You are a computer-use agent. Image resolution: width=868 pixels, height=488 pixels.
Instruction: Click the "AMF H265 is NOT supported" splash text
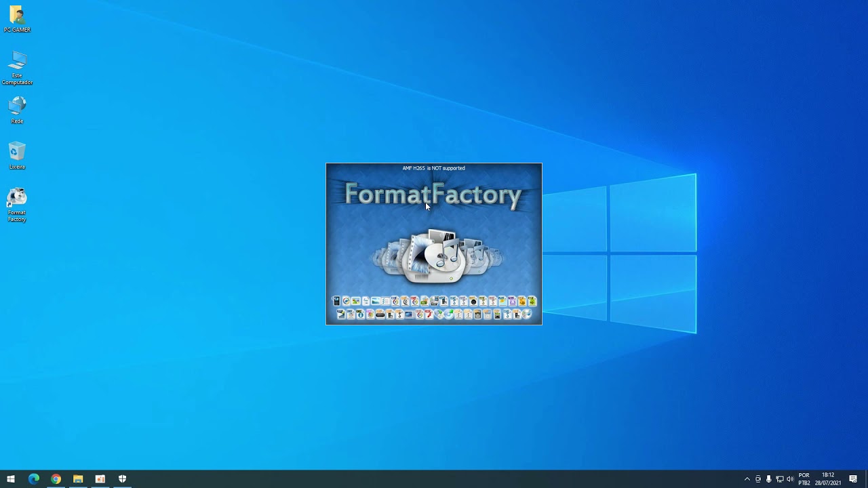pyautogui.click(x=434, y=168)
